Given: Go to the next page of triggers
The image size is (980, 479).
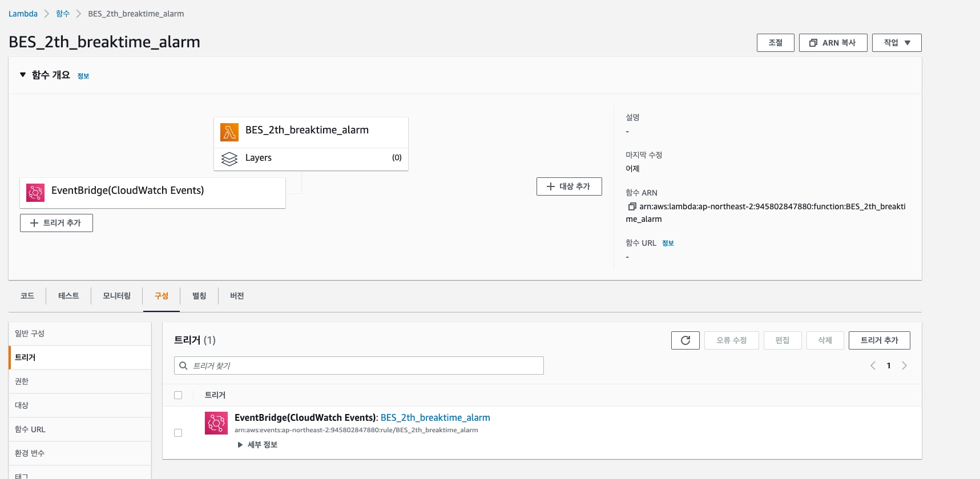Looking at the screenshot, I should pyautogui.click(x=904, y=366).
